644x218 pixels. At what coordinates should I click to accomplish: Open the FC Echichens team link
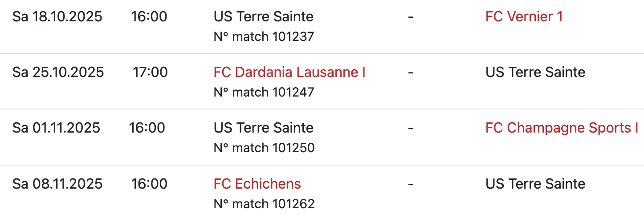click(257, 184)
